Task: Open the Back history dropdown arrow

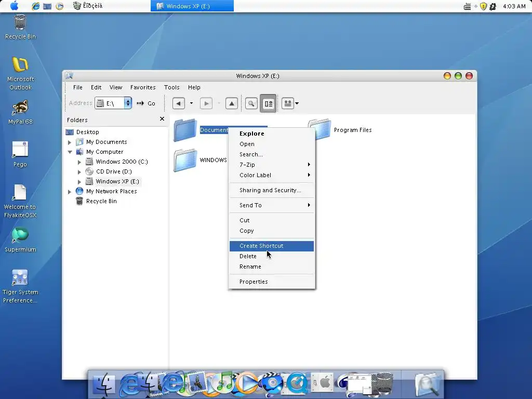Action: pyautogui.click(x=191, y=103)
